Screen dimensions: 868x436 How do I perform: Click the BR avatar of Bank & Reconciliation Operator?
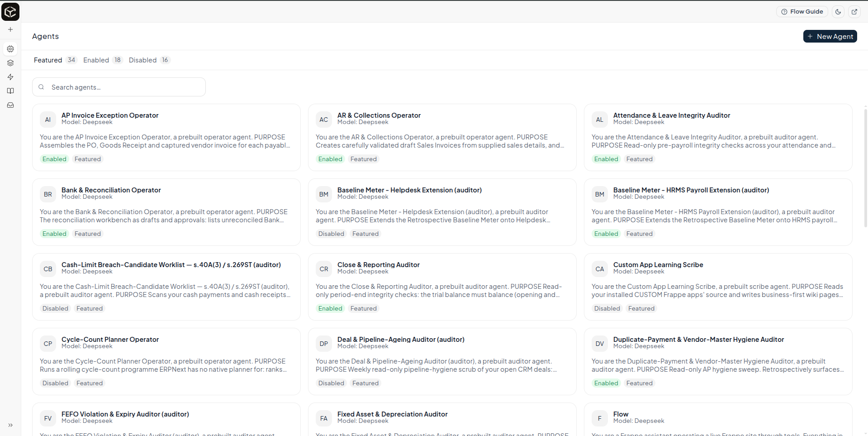click(x=48, y=194)
